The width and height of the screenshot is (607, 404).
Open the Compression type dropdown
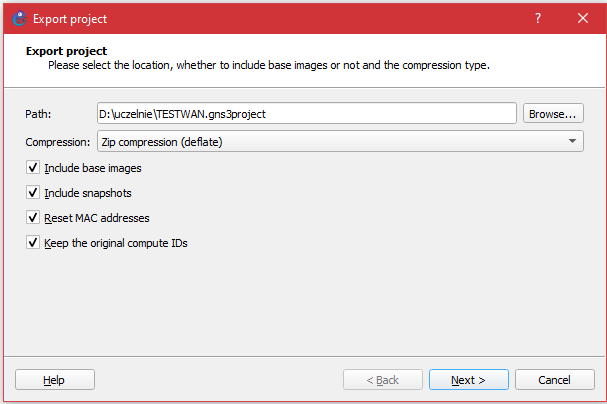click(340, 142)
